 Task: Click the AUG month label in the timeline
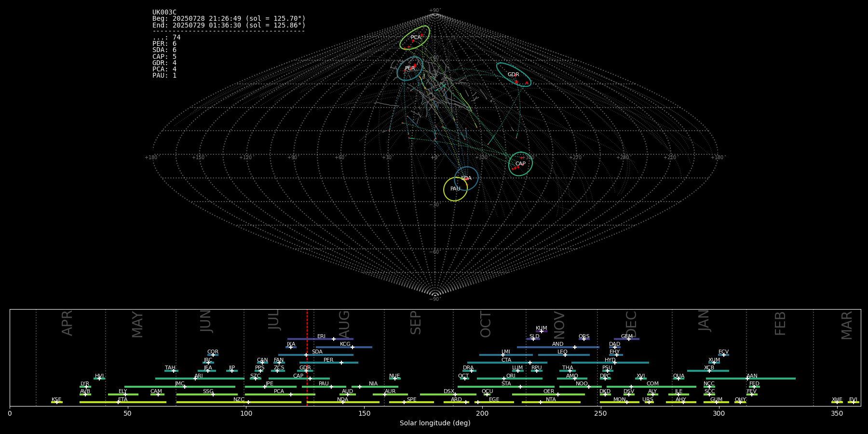344,323
